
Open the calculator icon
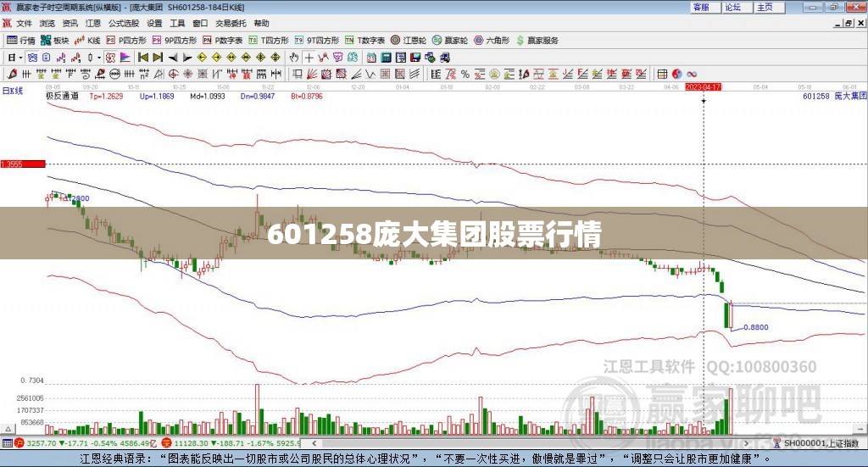[x=386, y=58]
